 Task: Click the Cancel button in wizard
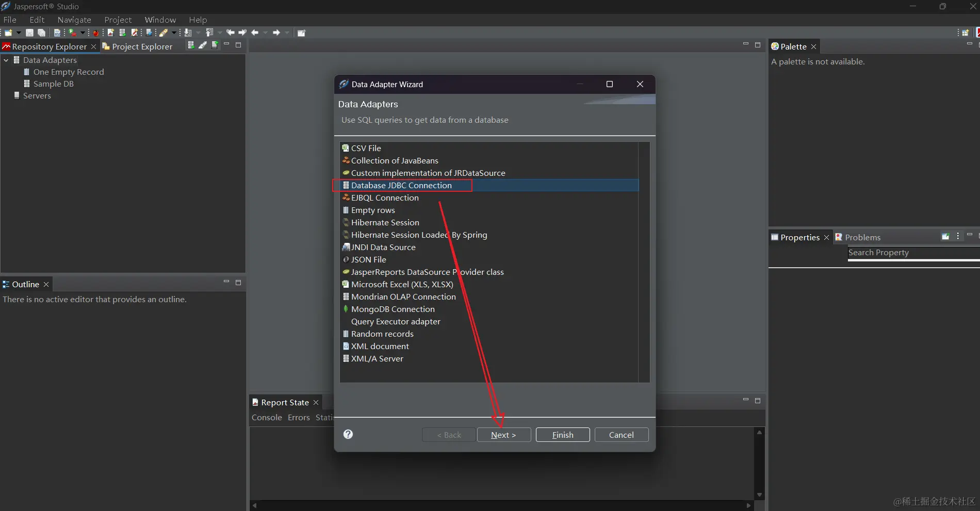tap(622, 435)
